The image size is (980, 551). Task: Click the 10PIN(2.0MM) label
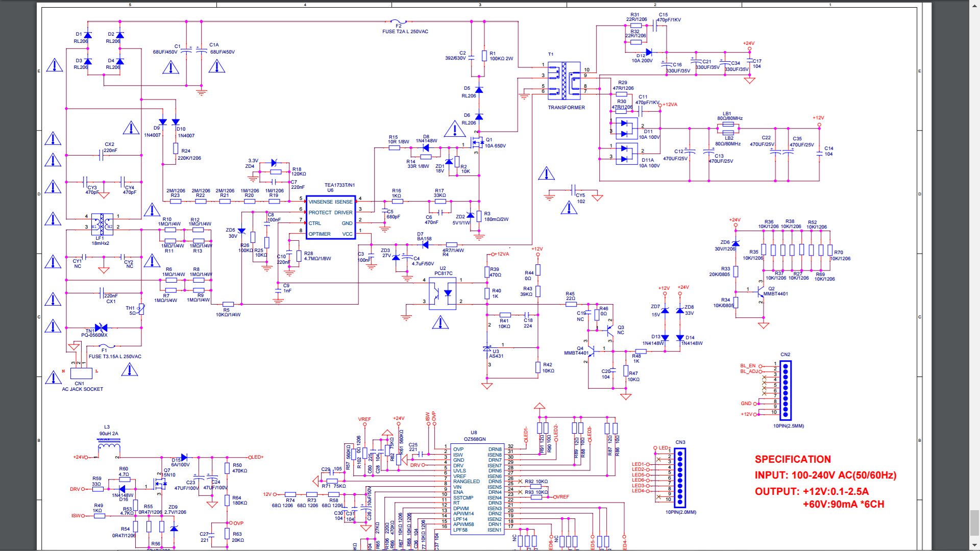[x=681, y=512]
